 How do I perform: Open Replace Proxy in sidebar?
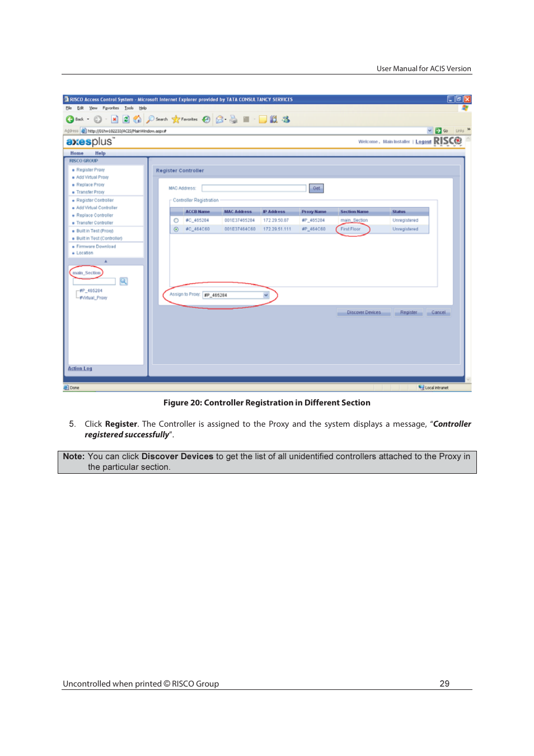90,185
